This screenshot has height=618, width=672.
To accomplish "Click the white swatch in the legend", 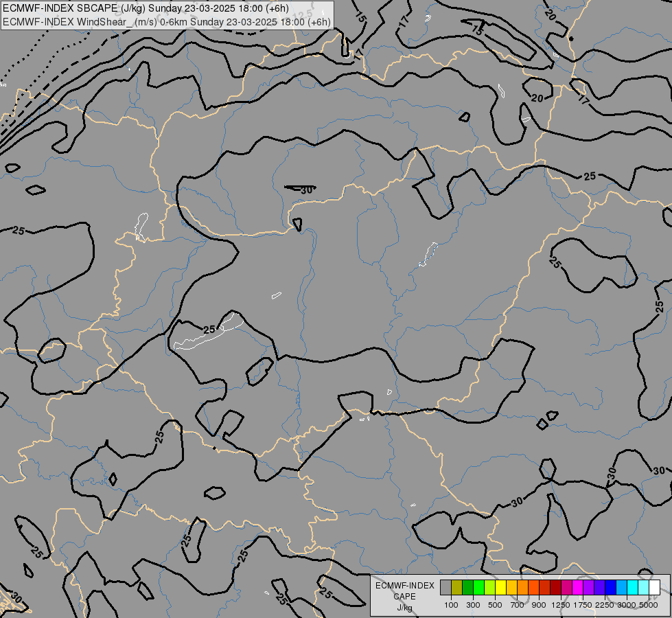I will 654,588.
